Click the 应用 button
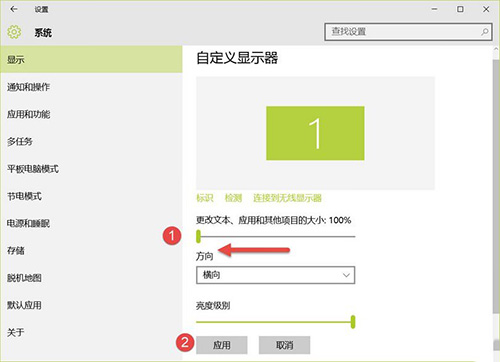500x362 pixels. [222, 345]
